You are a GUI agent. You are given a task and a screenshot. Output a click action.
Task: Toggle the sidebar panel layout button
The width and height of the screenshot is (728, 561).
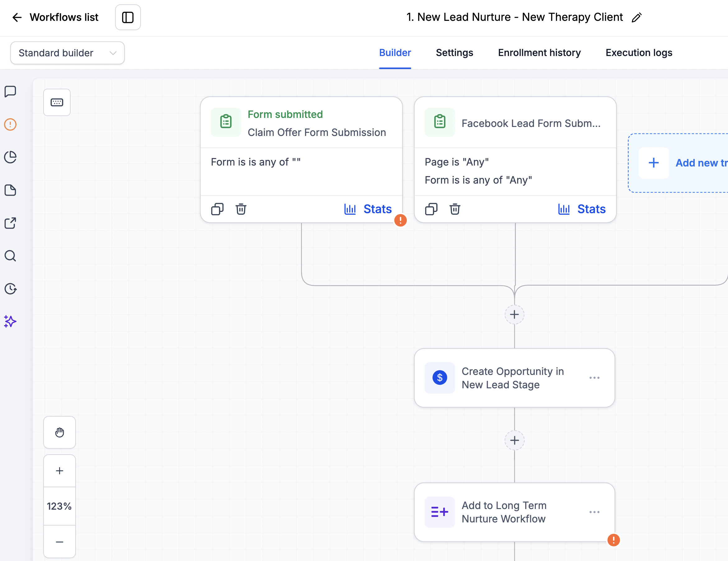[128, 17]
